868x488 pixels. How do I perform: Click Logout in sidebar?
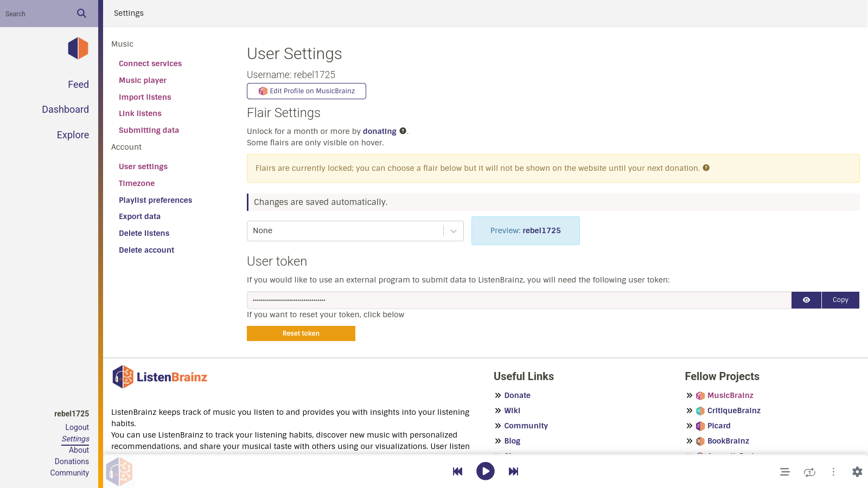[x=77, y=427]
